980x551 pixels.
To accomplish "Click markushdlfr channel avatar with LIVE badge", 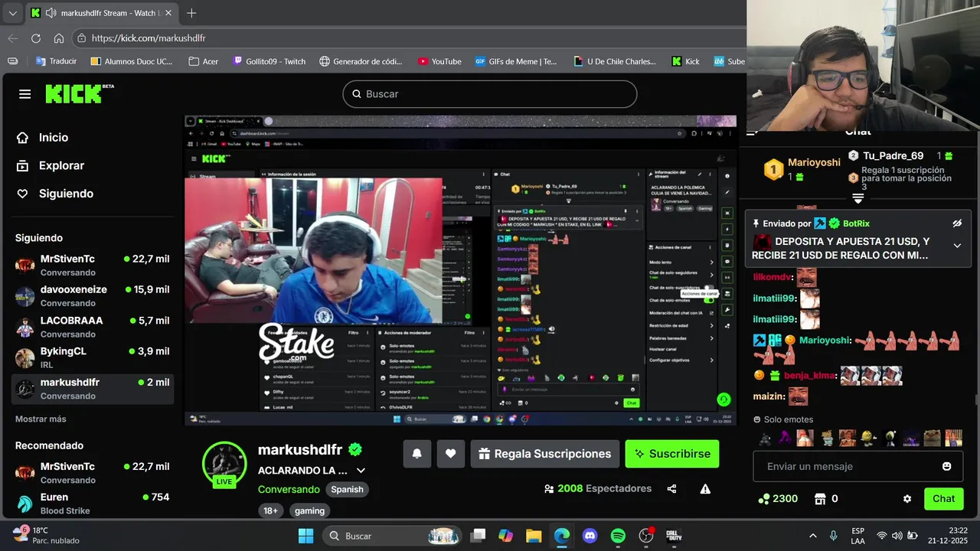I will (x=224, y=464).
